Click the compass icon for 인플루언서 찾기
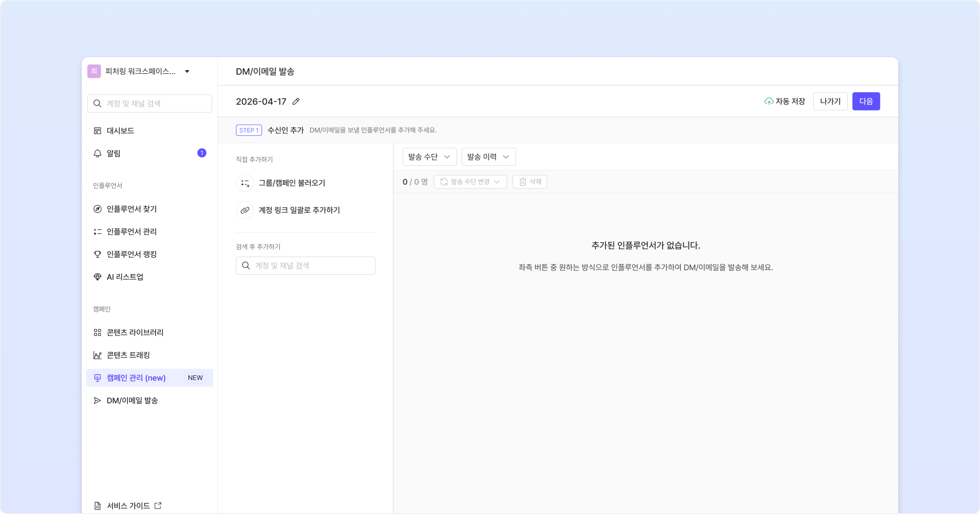Screen dimensions: 980x514 (97, 209)
